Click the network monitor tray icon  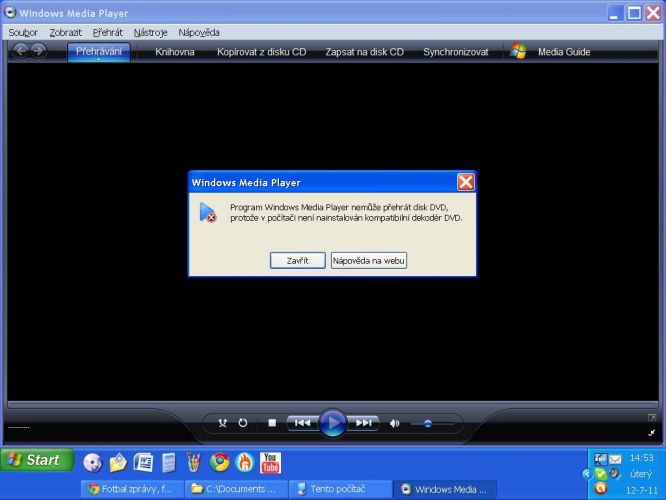601,459
